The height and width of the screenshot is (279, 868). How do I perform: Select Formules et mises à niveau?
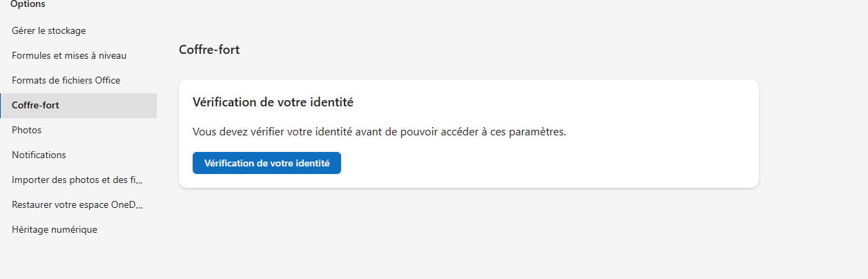click(x=78, y=55)
